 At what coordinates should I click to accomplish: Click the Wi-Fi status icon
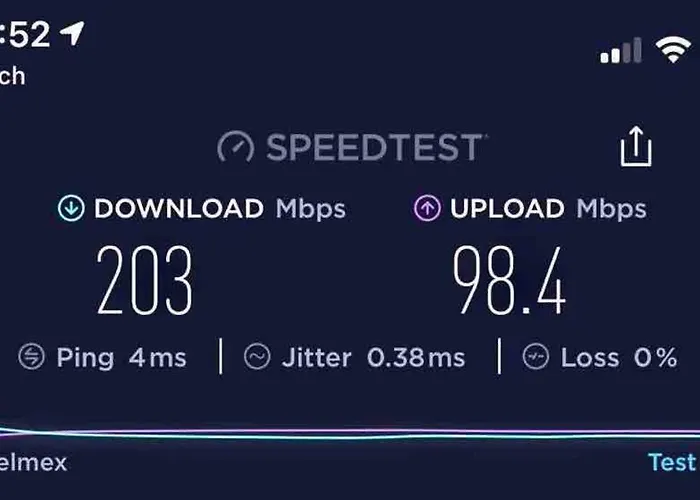coord(673,49)
